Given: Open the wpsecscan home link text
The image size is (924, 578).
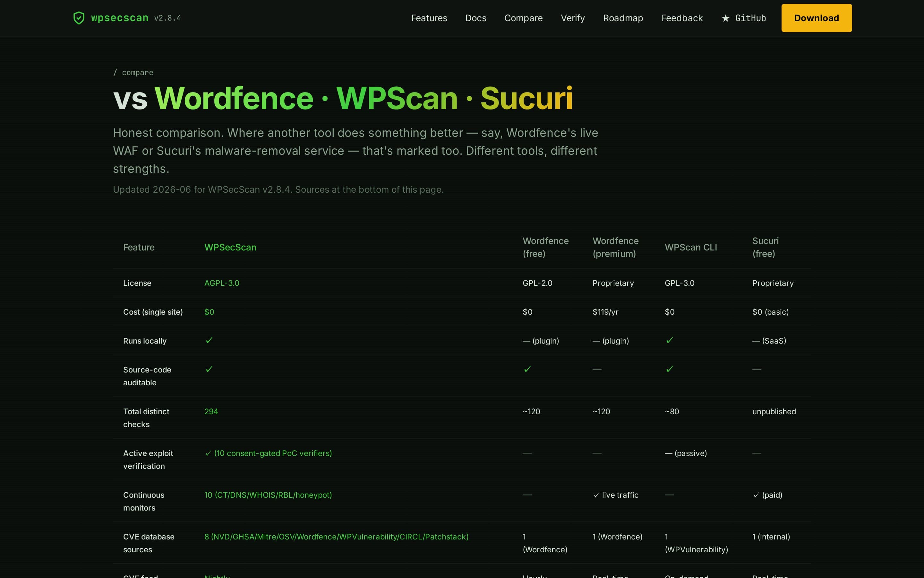Looking at the screenshot, I should point(119,18).
